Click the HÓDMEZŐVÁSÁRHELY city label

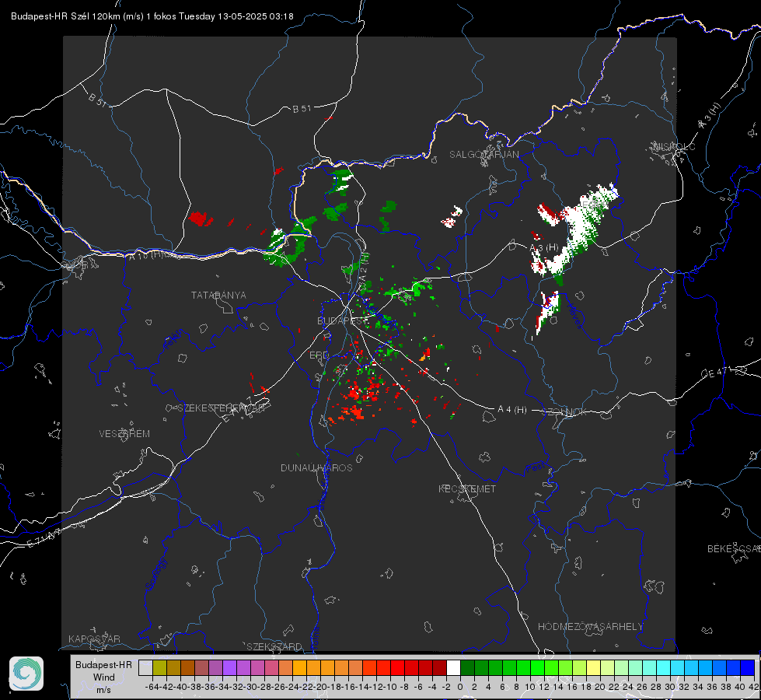[590, 627]
